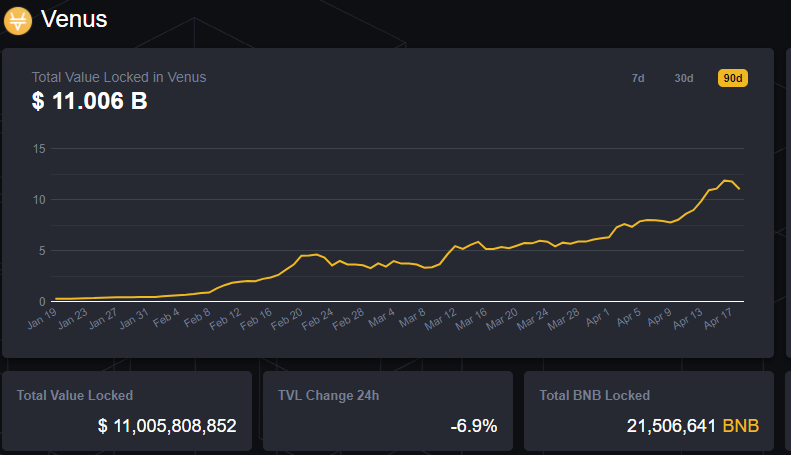Click the Apr 1 x-axis date label

pos(598,320)
